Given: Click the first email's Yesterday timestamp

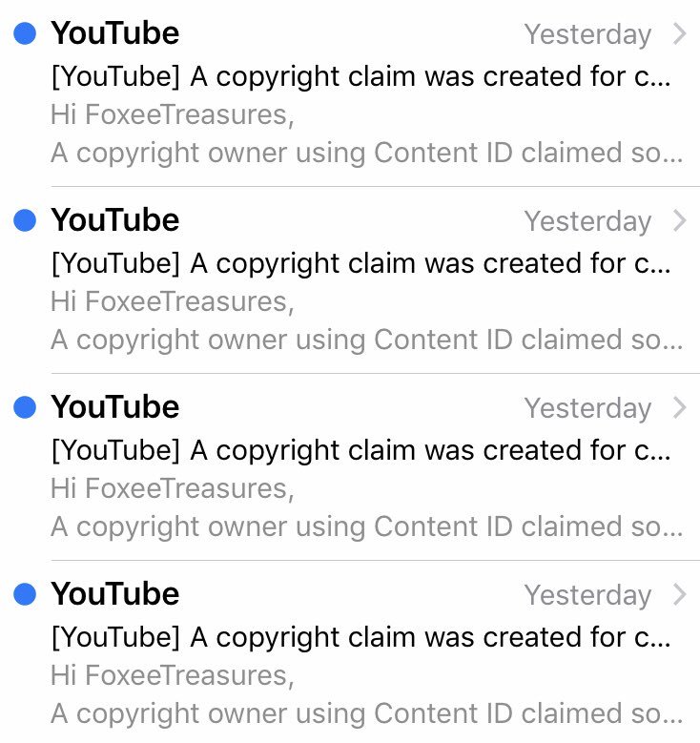Looking at the screenshot, I should (587, 35).
